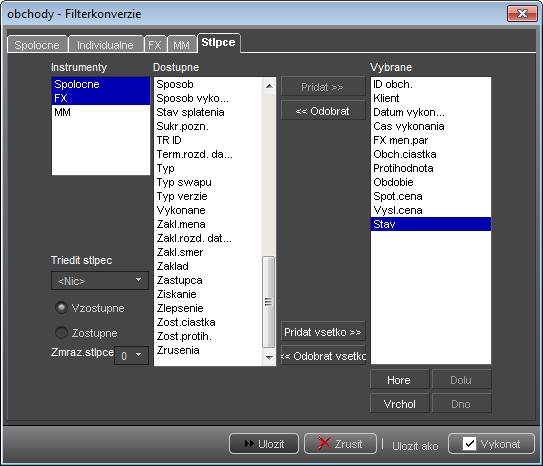
Task: Select Sukr.pozn. in Dostupne list
Action: [208, 126]
